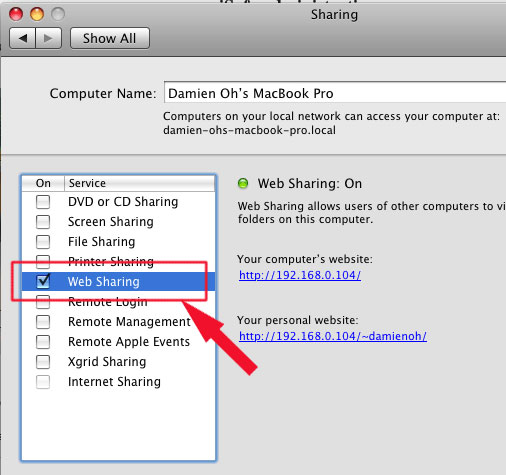Click the forward navigation arrow button

pos(48,38)
